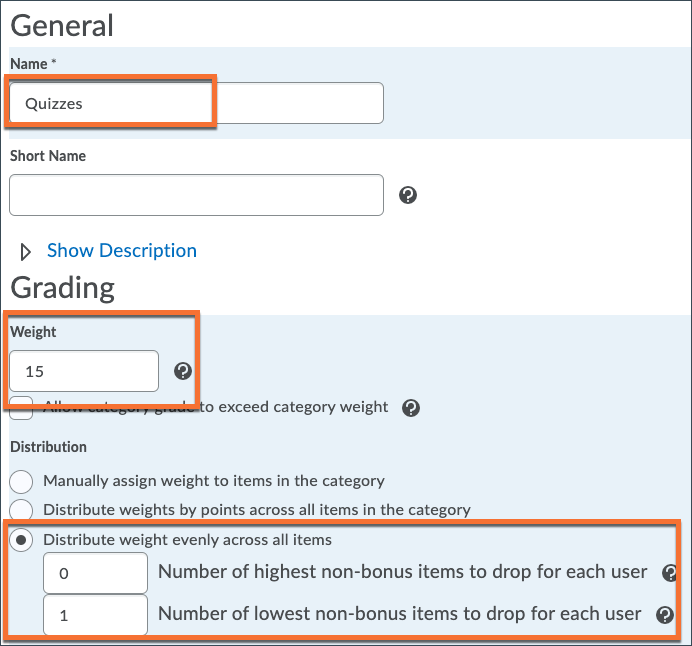Select distribute weight evenly across all items
This screenshot has width=692, height=646.
coord(21,540)
